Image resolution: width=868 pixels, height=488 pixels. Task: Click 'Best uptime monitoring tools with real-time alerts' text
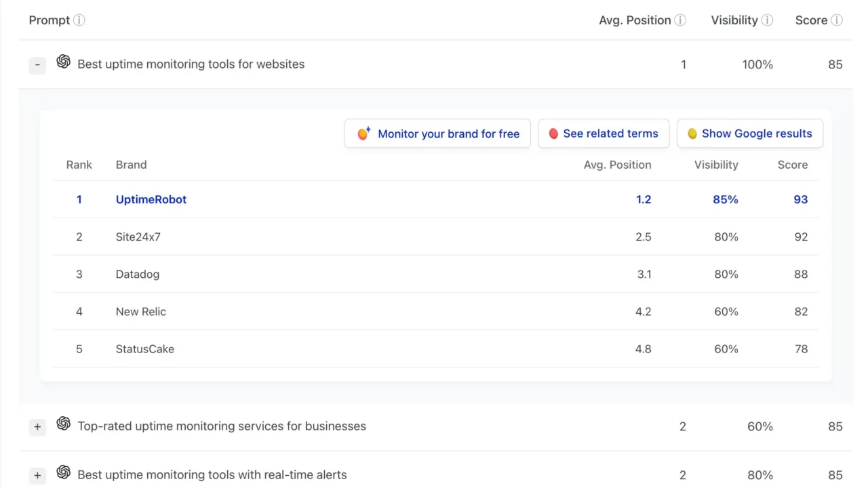click(212, 475)
